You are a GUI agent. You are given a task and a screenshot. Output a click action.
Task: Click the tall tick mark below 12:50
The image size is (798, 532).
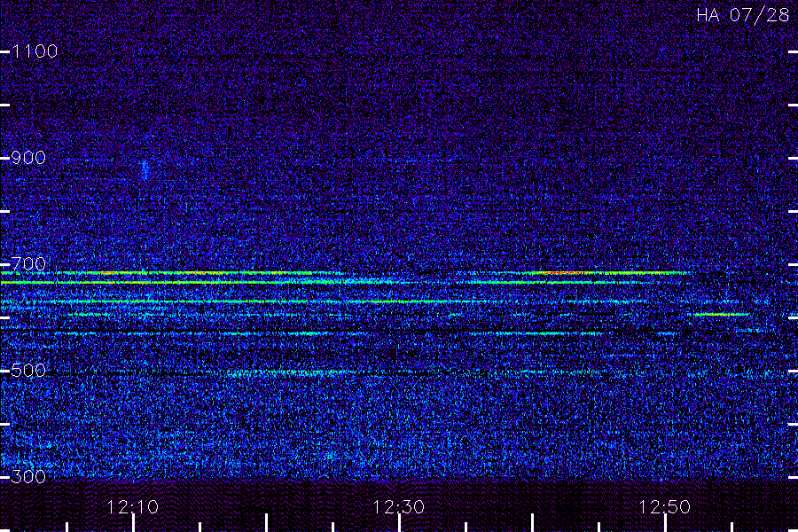coord(665,523)
